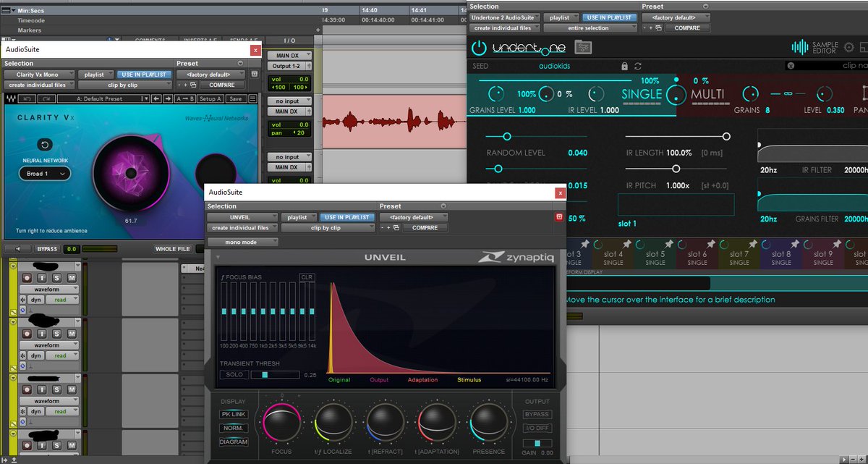Clear the clip name field X icon
Screen dimensions: 868x464
(791, 66)
